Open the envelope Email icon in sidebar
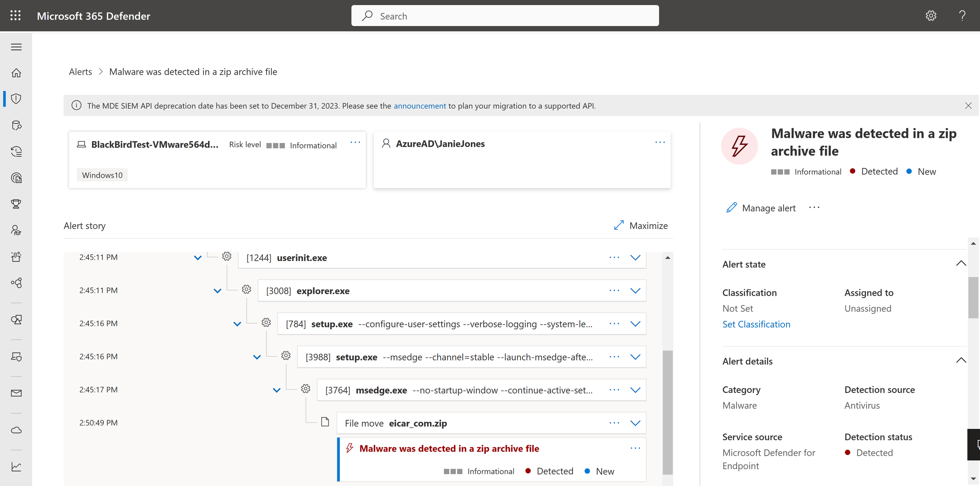Screen dimensions: 980x486 [x=16, y=393]
